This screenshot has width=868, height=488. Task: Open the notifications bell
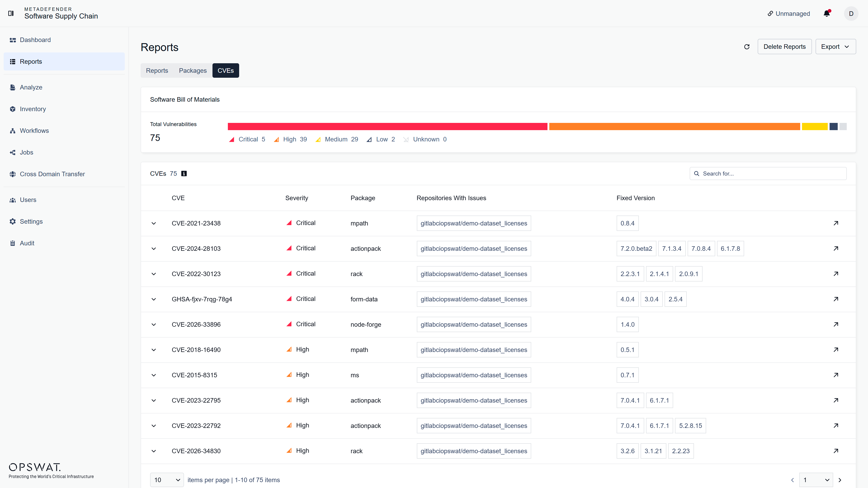click(x=827, y=14)
